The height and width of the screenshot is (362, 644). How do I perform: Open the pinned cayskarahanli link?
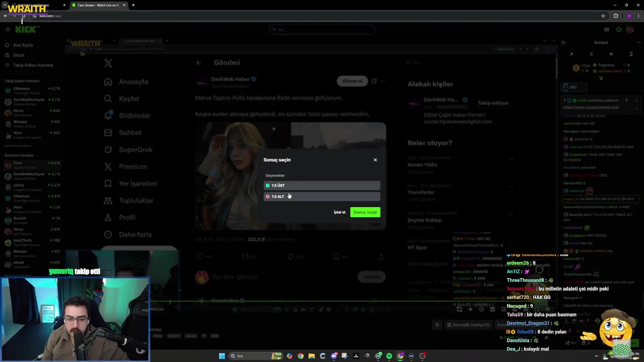(591, 107)
